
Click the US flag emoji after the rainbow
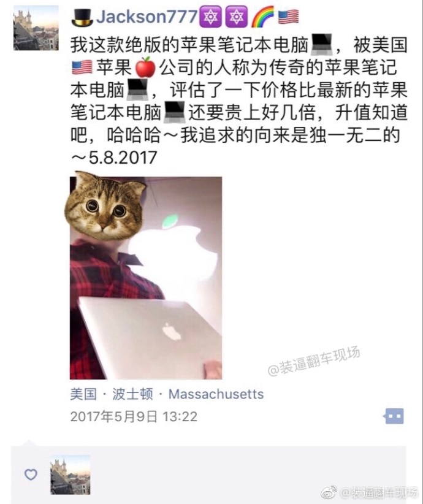coord(288,17)
